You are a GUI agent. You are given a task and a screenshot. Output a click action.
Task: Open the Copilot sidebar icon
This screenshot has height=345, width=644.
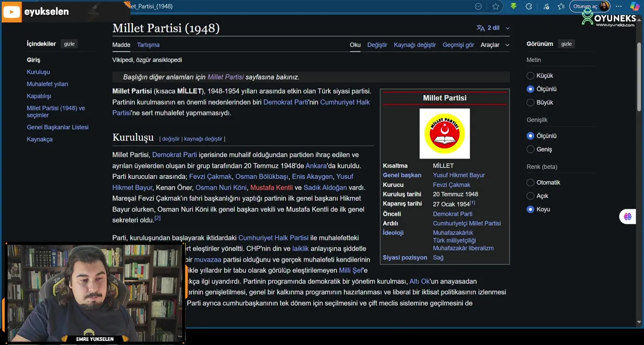pyautogui.click(x=634, y=6)
